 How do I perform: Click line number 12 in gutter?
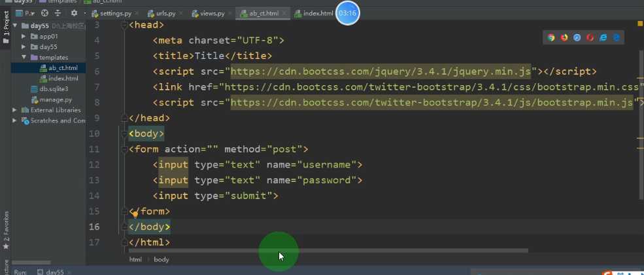[94, 165]
